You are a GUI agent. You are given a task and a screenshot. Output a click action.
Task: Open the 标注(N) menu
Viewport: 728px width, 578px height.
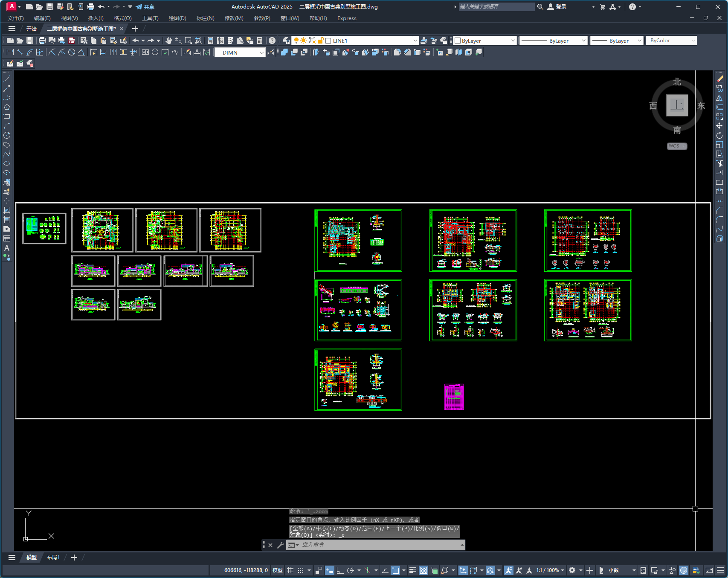205,18
